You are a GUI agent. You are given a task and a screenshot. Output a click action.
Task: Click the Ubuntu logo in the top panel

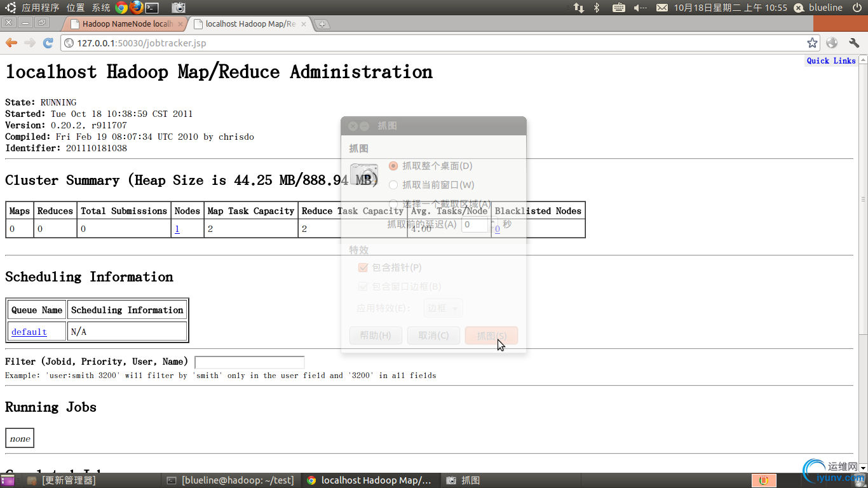click(x=11, y=8)
